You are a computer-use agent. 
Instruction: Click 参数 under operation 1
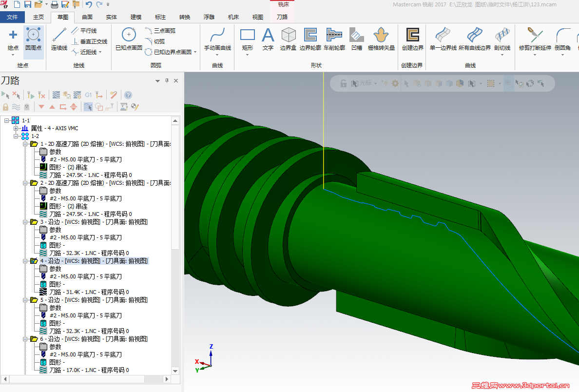coord(56,152)
